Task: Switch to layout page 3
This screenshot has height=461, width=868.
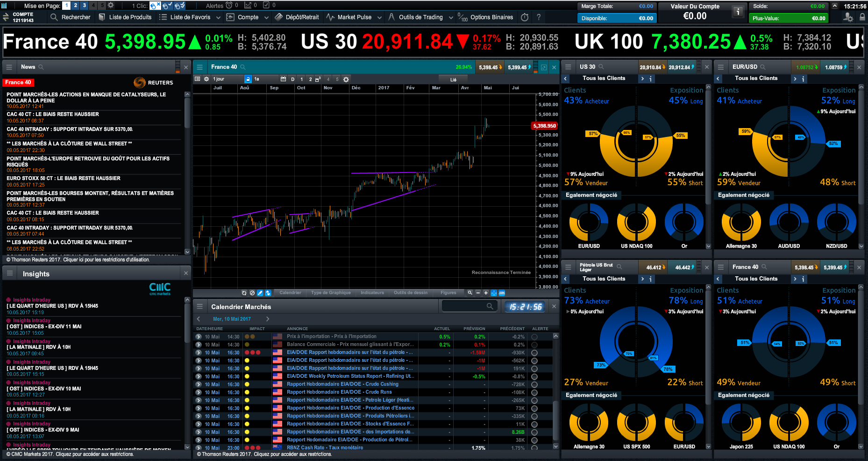Action: click(x=84, y=6)
